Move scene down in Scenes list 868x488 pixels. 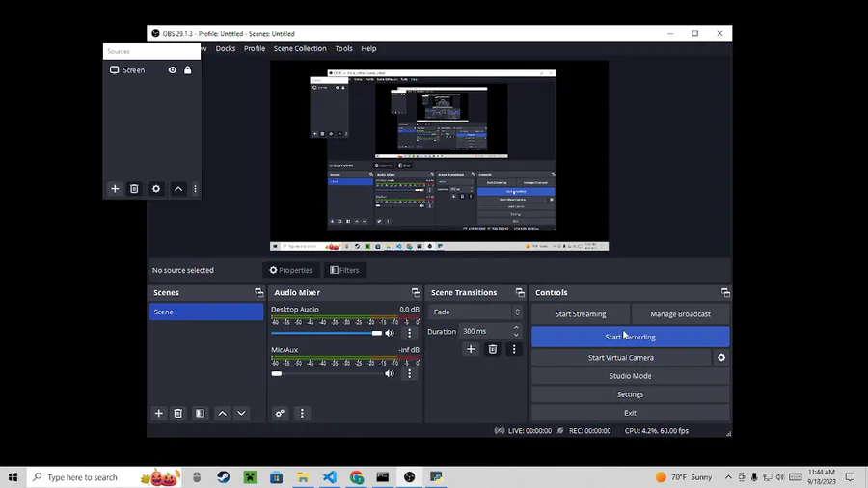[241, 414]
